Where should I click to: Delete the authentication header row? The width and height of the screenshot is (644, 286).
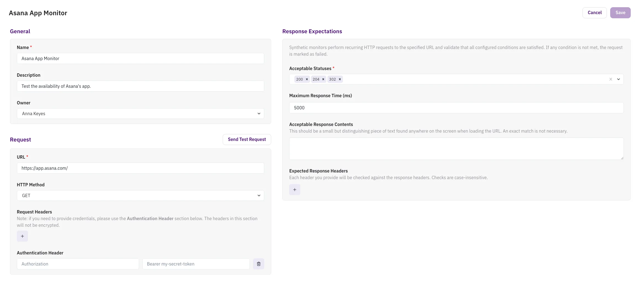pos(258,264)
